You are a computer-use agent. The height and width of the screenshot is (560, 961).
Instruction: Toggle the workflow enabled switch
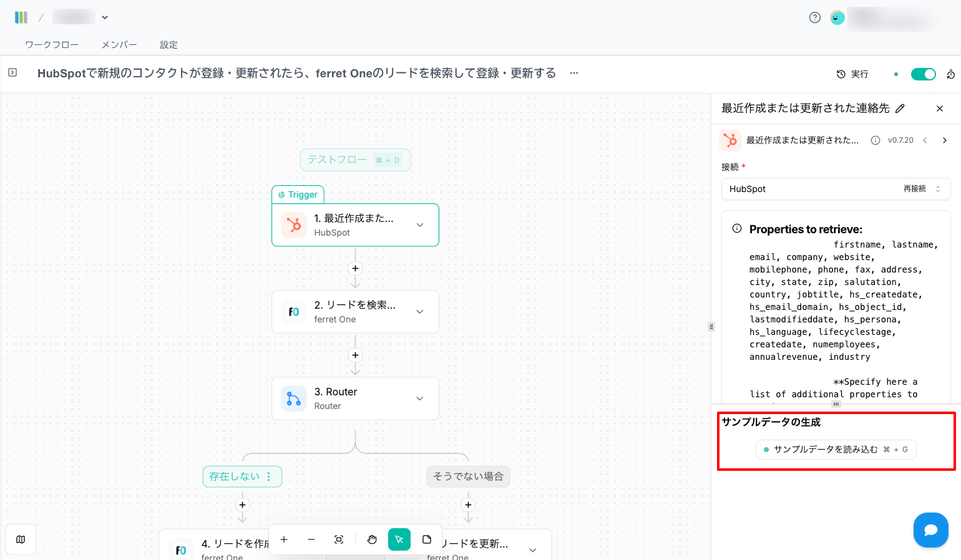click(923, 74)
